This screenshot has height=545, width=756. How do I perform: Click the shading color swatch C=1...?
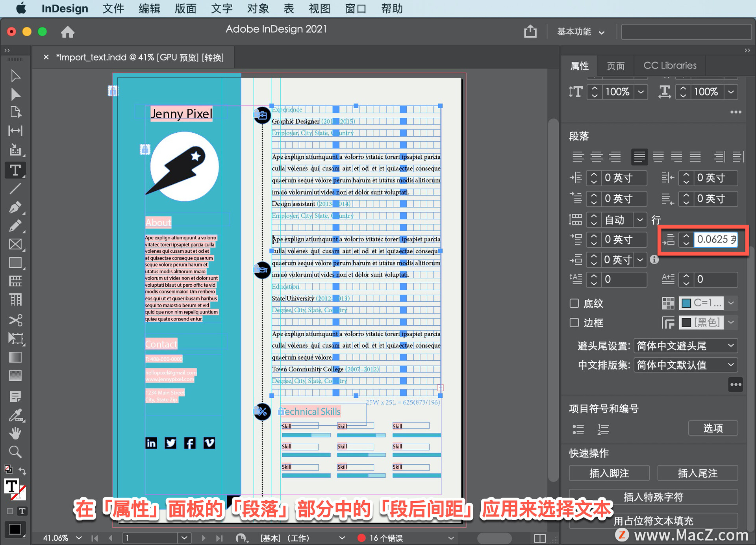701,303
